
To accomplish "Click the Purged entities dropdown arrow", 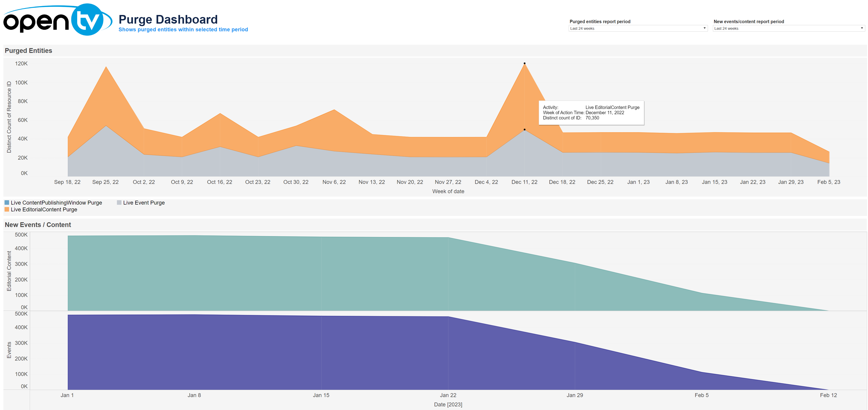I will [704, 28].
